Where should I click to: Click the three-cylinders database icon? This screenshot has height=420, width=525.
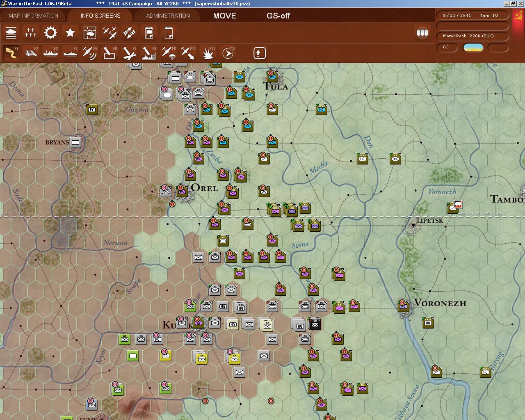click(422, 32)
